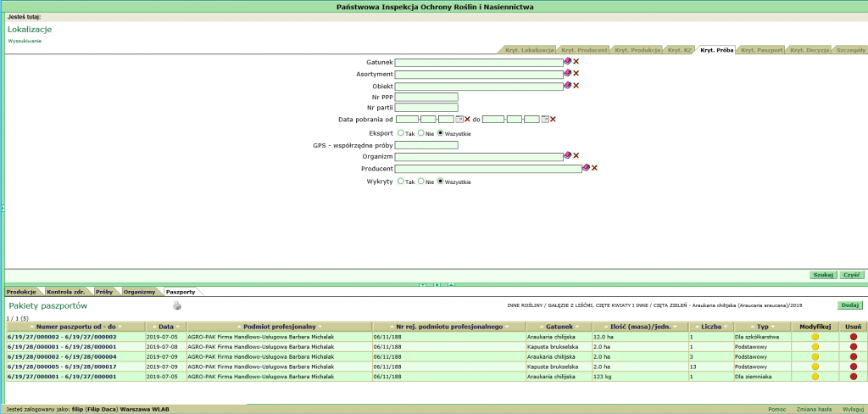Select Eksport Tak radio button

401,133
